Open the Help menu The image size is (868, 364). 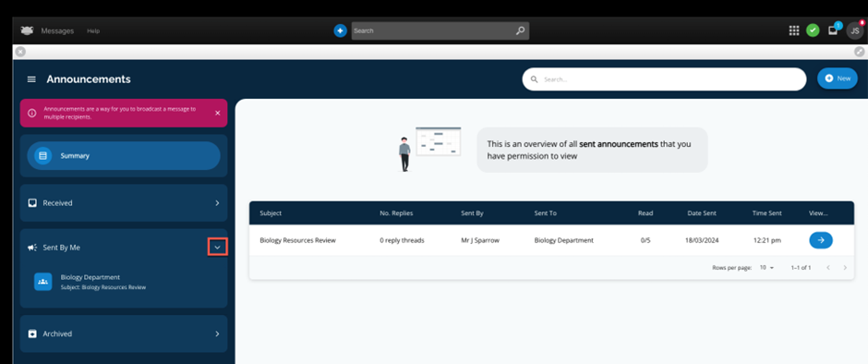[93, 31]
